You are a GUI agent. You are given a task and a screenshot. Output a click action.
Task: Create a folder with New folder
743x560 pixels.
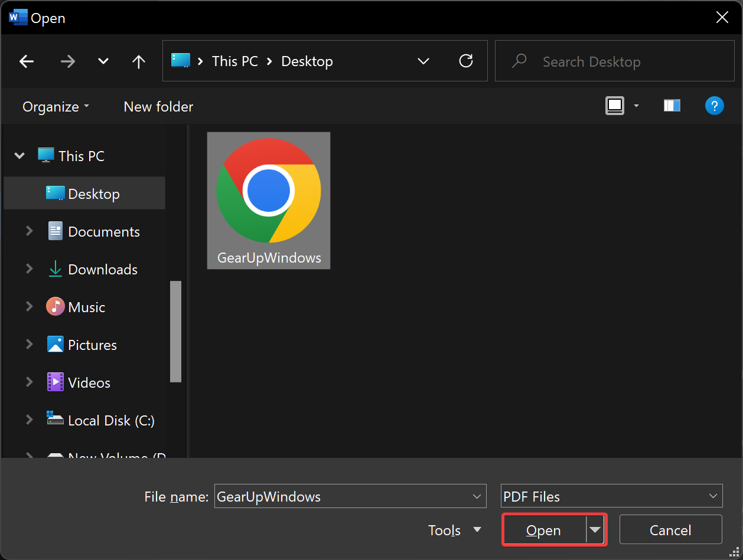[x=158, y=107]
